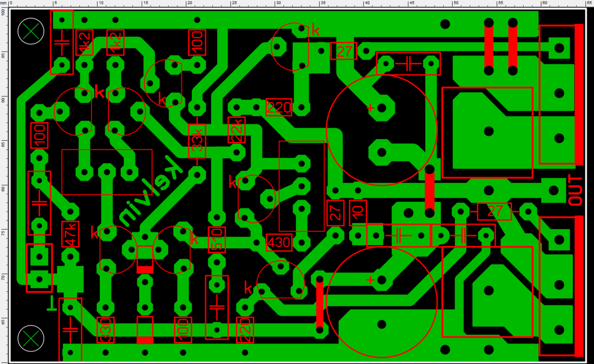This screenshot has height=364, width=594.
Task: Pick the 510 resistor label
Action: click(x=216, y=239)
